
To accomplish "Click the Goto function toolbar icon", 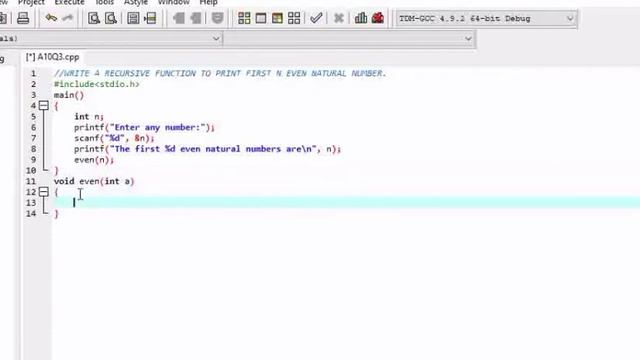I will point(133,18).
